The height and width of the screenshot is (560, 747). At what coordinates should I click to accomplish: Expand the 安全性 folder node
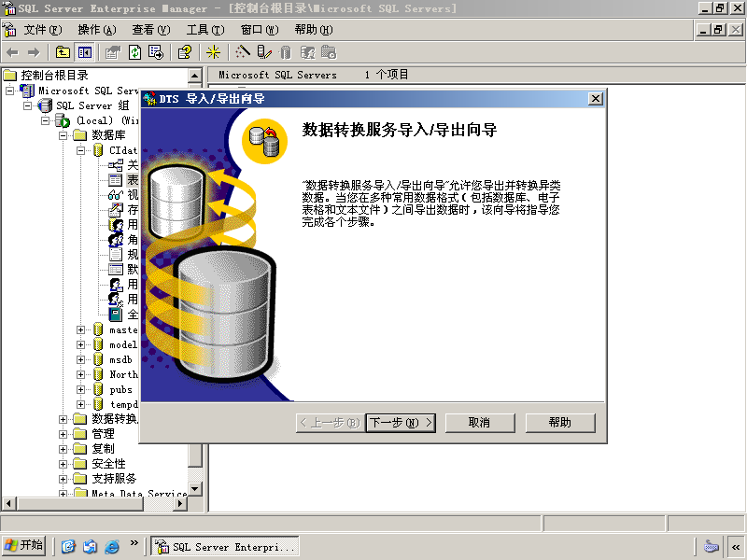(63, 464)
